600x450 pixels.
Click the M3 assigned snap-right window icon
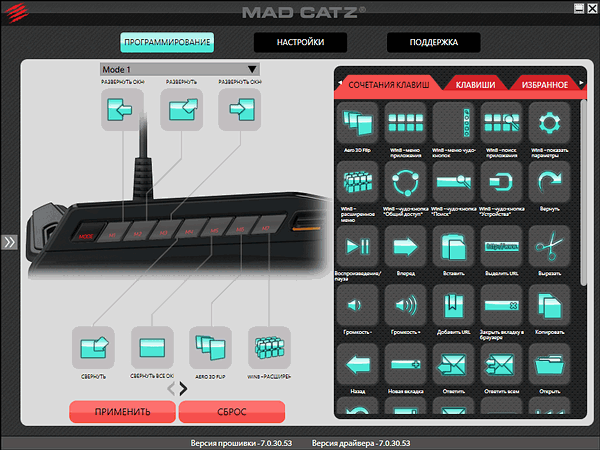pos(240,109)
